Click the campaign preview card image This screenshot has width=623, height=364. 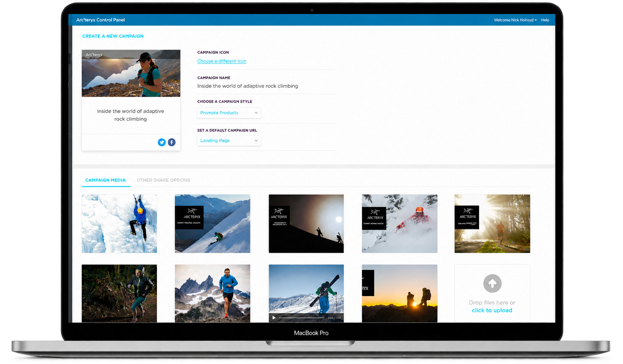131,73
